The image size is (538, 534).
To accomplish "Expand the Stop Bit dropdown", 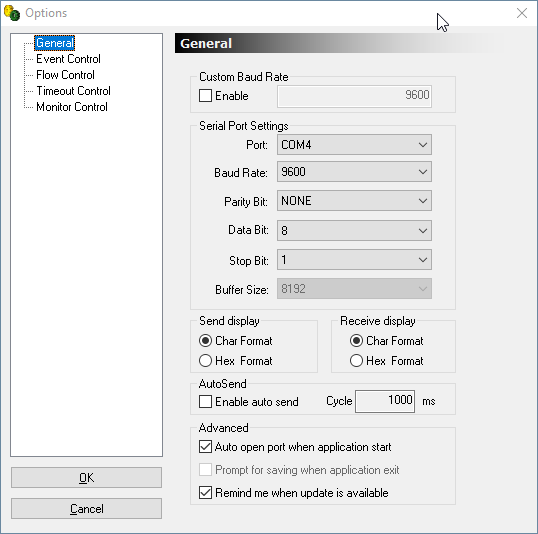I will click(354, 260).
